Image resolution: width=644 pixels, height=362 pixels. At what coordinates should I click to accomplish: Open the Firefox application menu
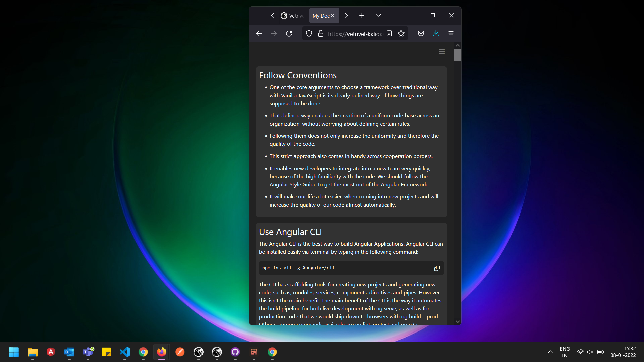coord(451,33)
